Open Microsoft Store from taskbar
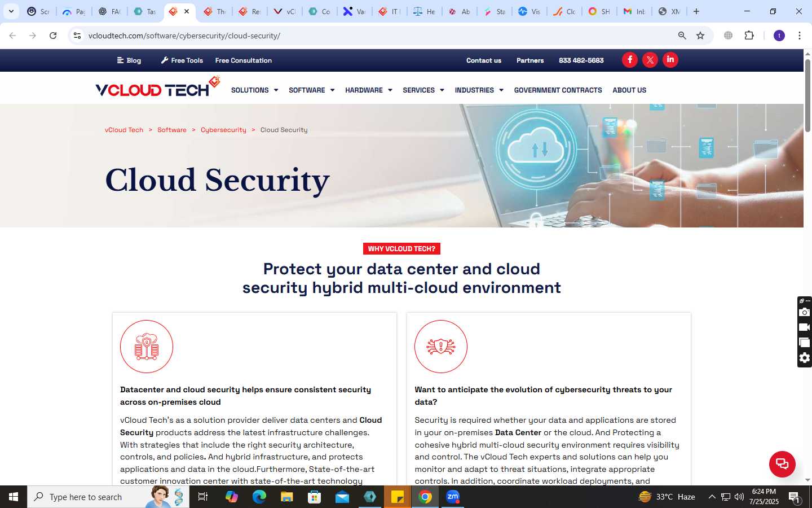This screenshot has width=812, height=508. (314, 497)
